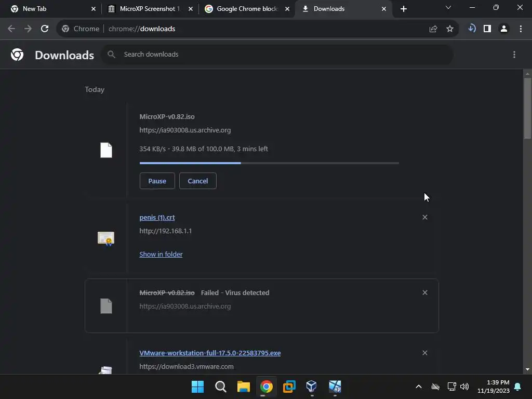Select the Downloads tab
Screen dimensions: 532x399
[343, 9]
